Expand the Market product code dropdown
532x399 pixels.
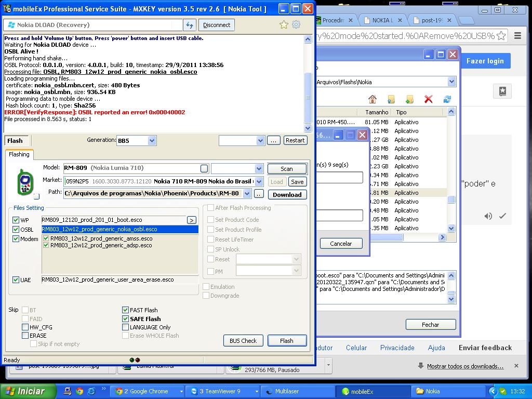click(259, 181)
